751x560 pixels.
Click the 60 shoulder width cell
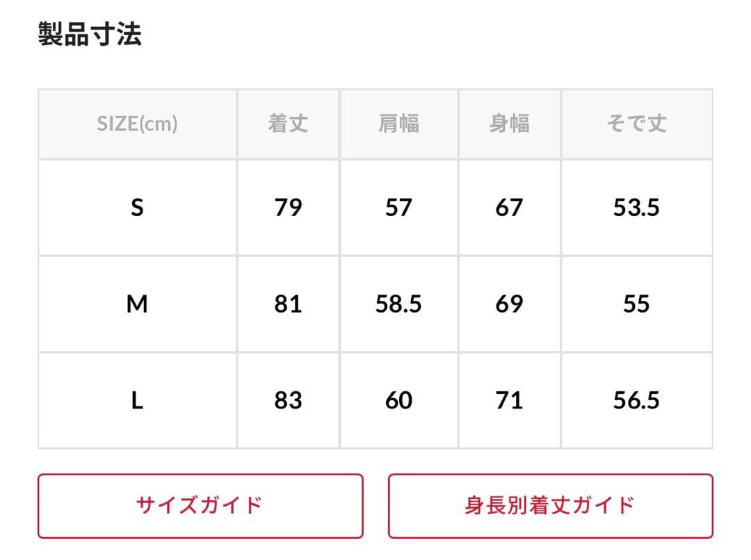399,400
